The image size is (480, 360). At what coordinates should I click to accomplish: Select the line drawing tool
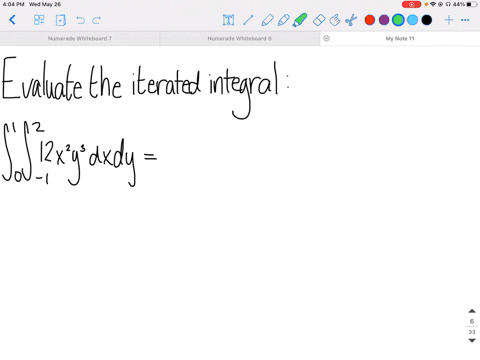[248, 20]
